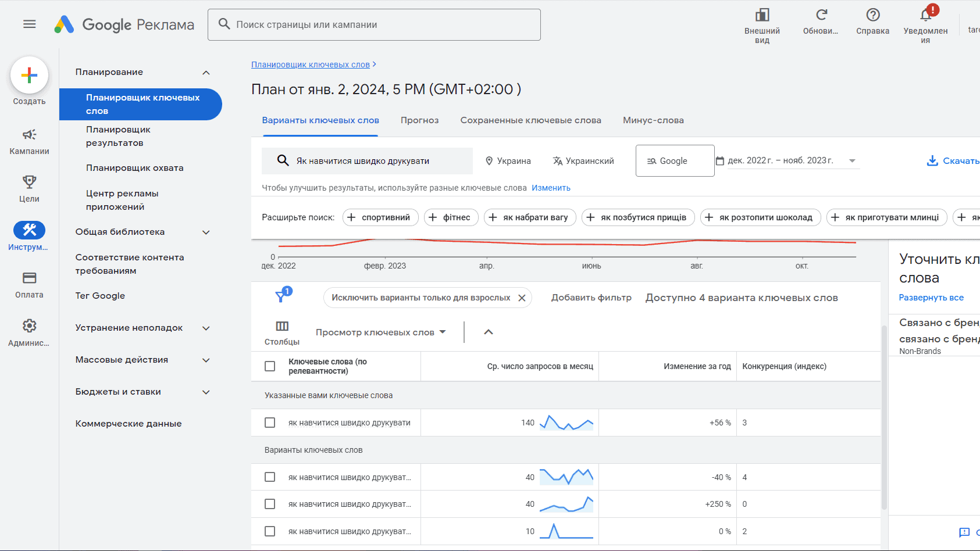Open Просмотр ключевых слов dropdown
This screenshot has height=551, width=980.
click(381, 332)
